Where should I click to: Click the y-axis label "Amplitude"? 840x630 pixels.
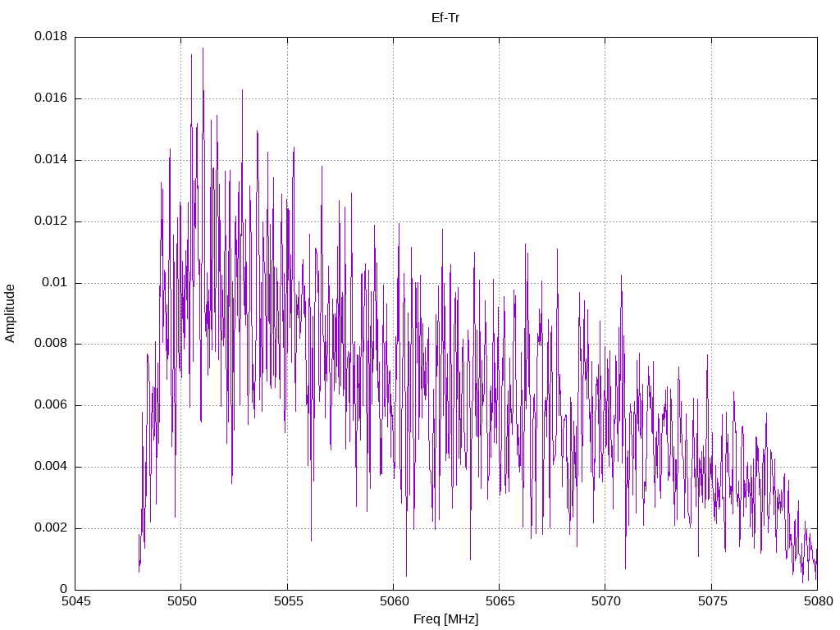[x=10, y=313]
